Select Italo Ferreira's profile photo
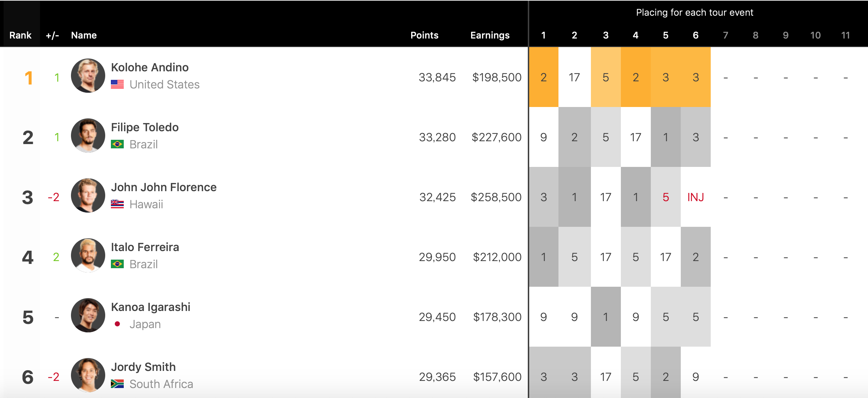The image size is (868, 398). [x=88, y=255]
